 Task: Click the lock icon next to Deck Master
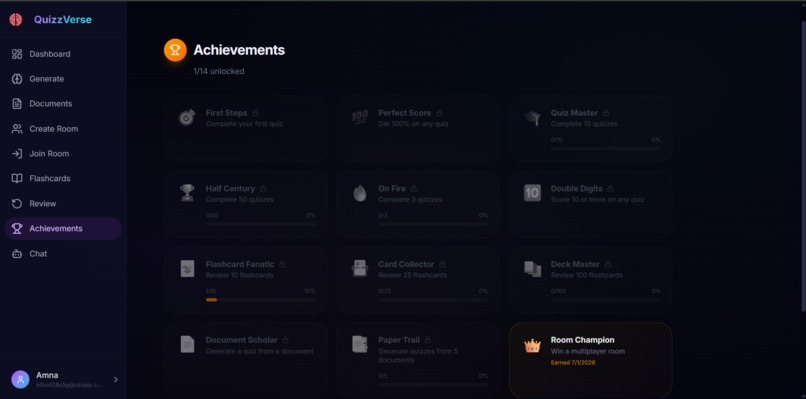click(608, 264)
